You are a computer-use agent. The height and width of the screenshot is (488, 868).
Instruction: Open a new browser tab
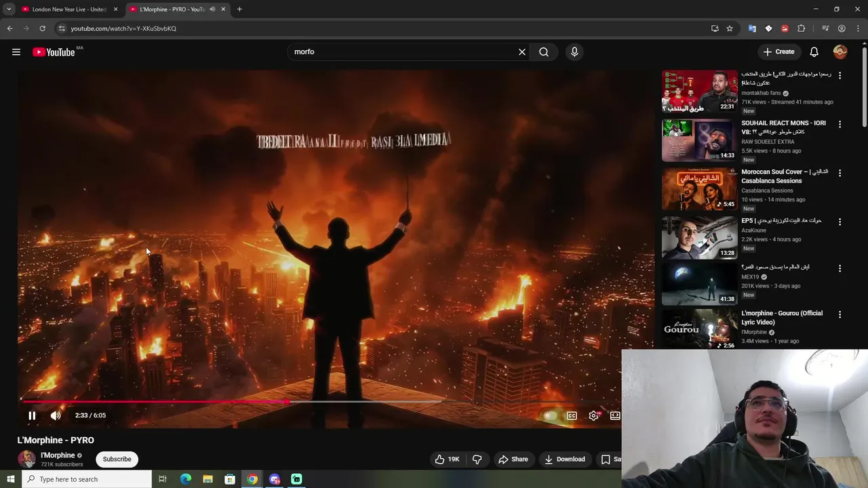[239, 9]
